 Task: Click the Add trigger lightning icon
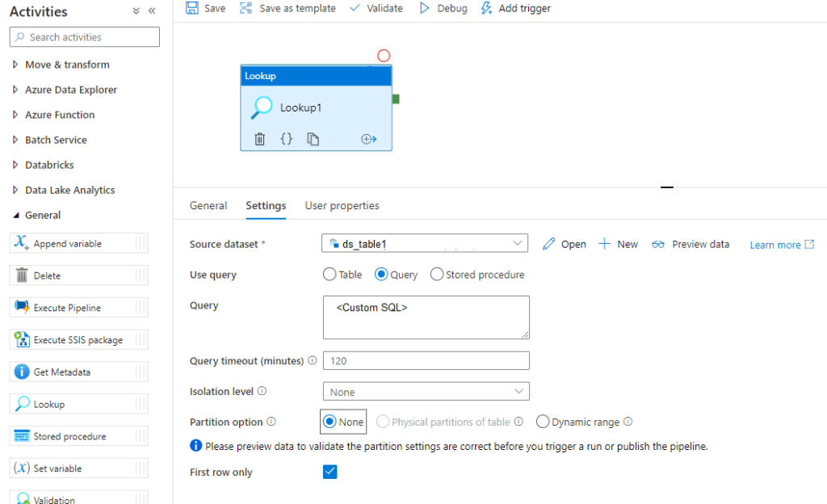[x=485, y=8]
